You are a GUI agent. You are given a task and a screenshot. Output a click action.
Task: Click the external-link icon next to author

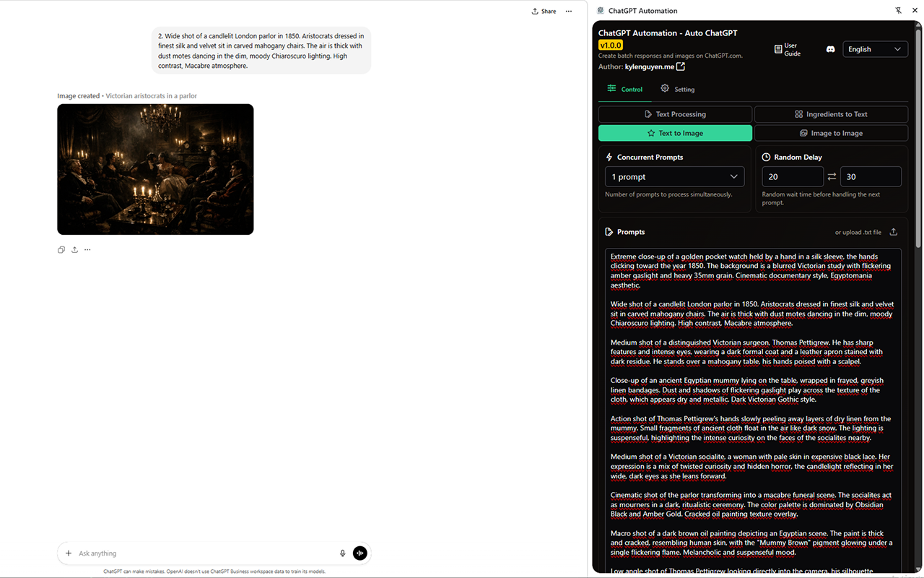click(680, 66)
